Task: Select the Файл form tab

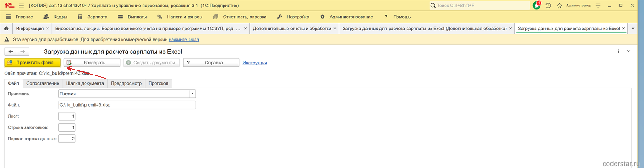Action: pos(14,83)
